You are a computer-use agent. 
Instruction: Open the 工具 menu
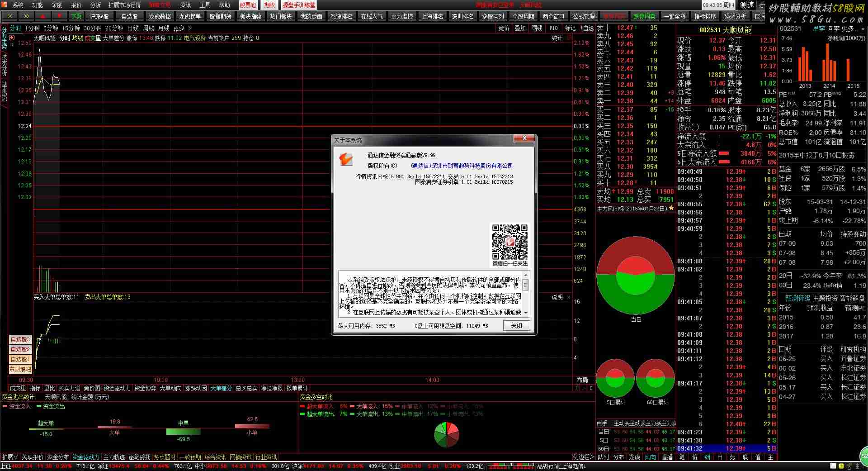(205, 5)
